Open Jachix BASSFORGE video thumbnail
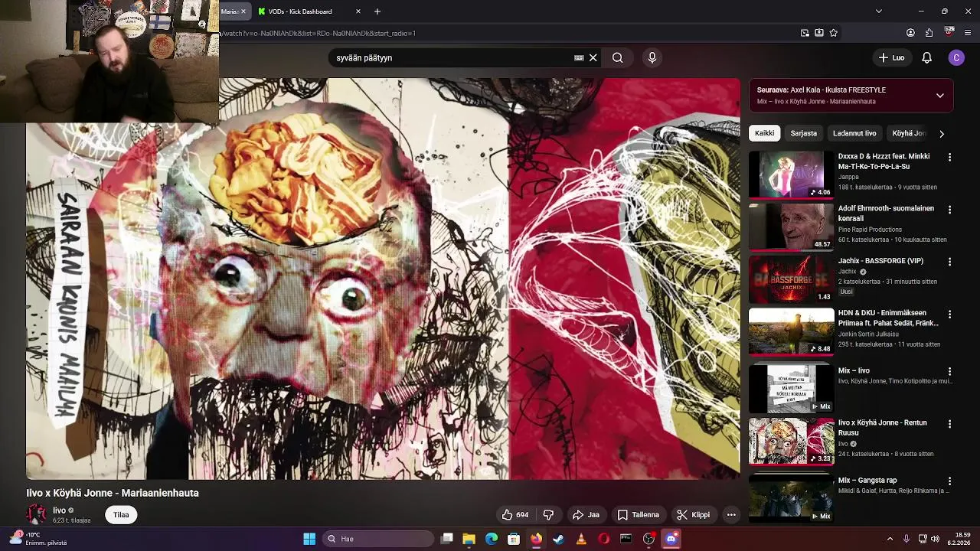The height and width of the screenshot is (551, 980). pos(792,279)
